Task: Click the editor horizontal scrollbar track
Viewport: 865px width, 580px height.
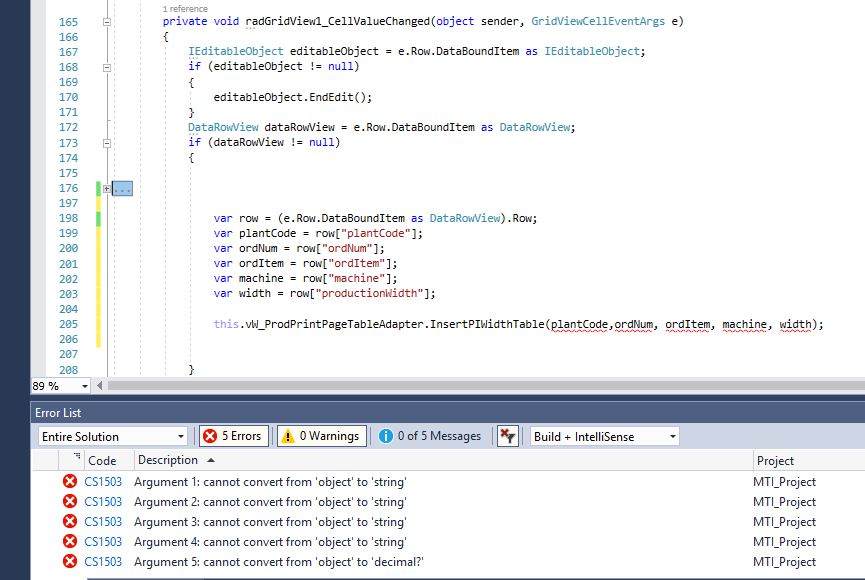Action: 485,386
